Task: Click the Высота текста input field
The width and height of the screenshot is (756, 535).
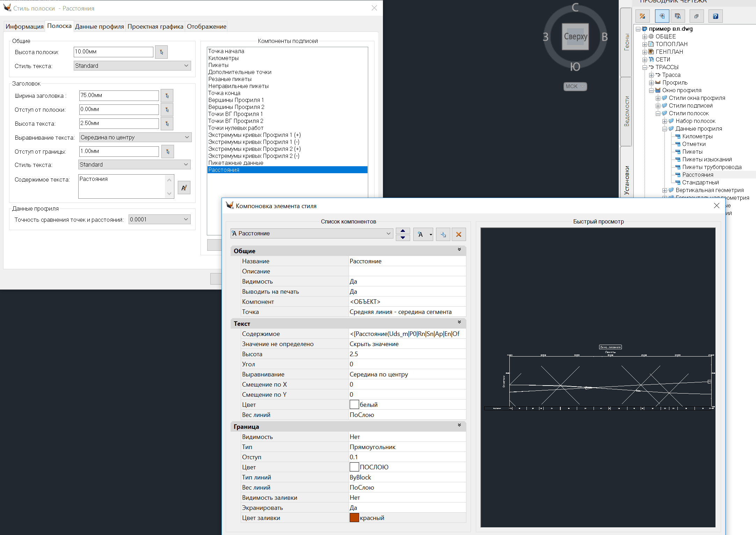Action: 119,123
